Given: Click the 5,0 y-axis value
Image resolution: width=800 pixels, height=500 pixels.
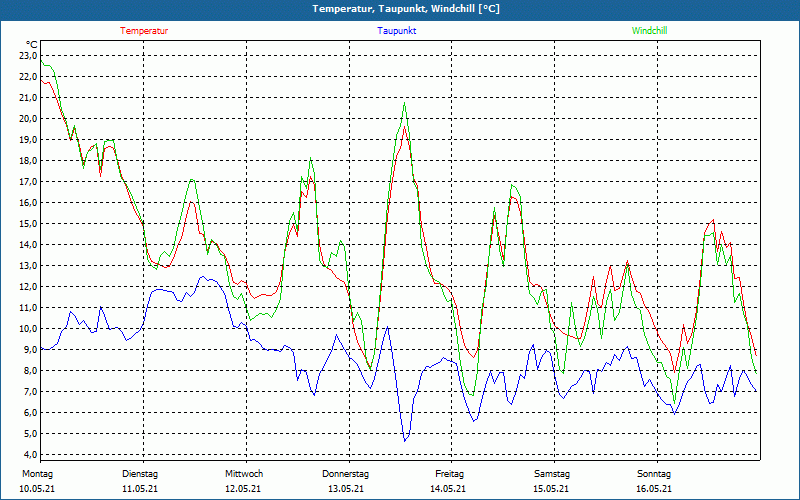Looking at the screenshot, I should [30, 434].
